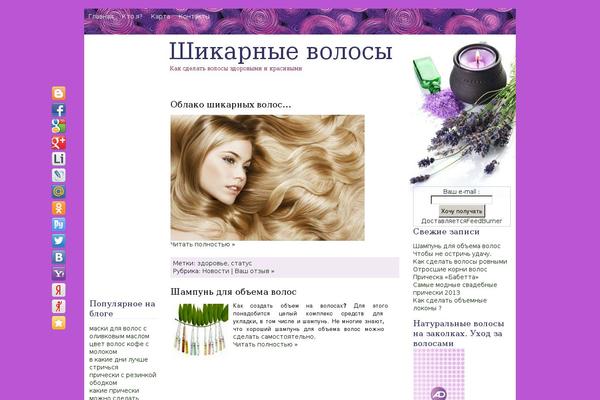600x400 pixels.
Task: Open "Самые модные свадебные прически 2013"
Action: coord(455,289)
